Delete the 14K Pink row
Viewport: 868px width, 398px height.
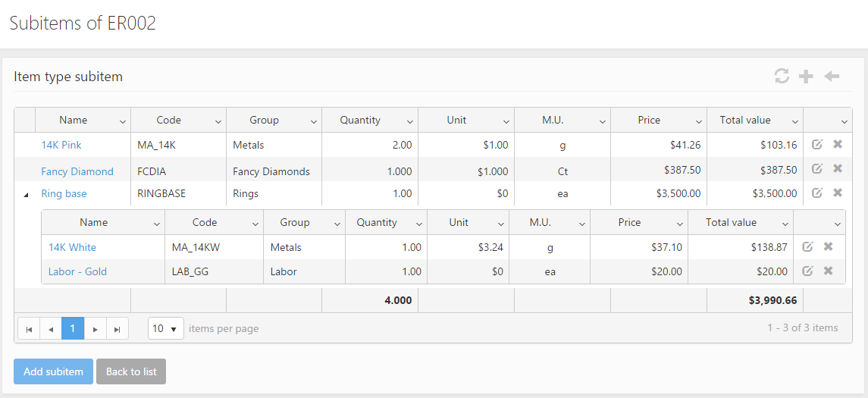click(x=838, y=145)
